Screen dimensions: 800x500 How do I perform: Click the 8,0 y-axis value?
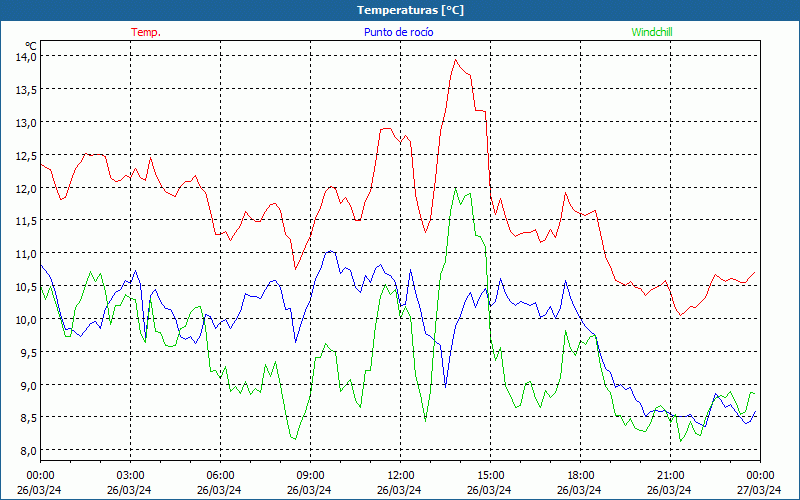(28, 451)
